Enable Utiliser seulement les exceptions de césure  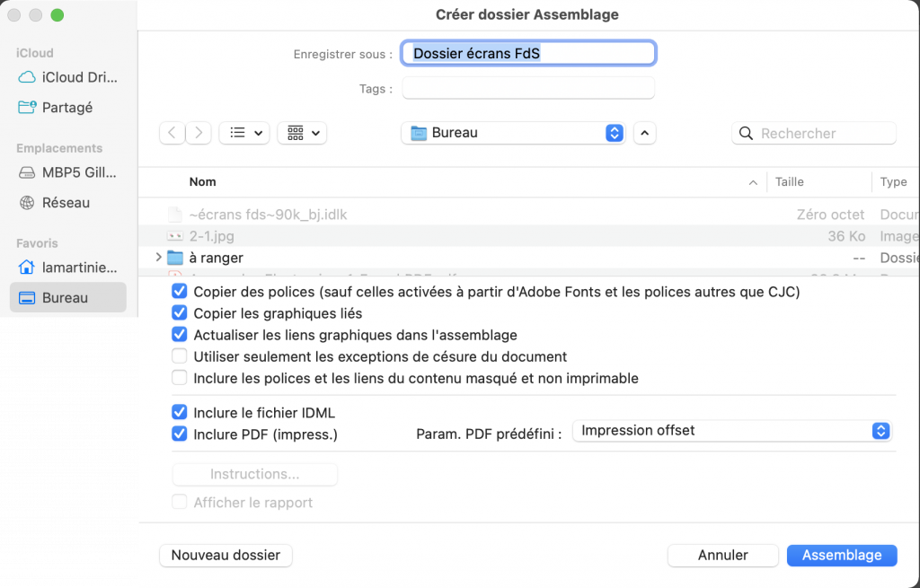pyautogui.click(x=180, y=356)
